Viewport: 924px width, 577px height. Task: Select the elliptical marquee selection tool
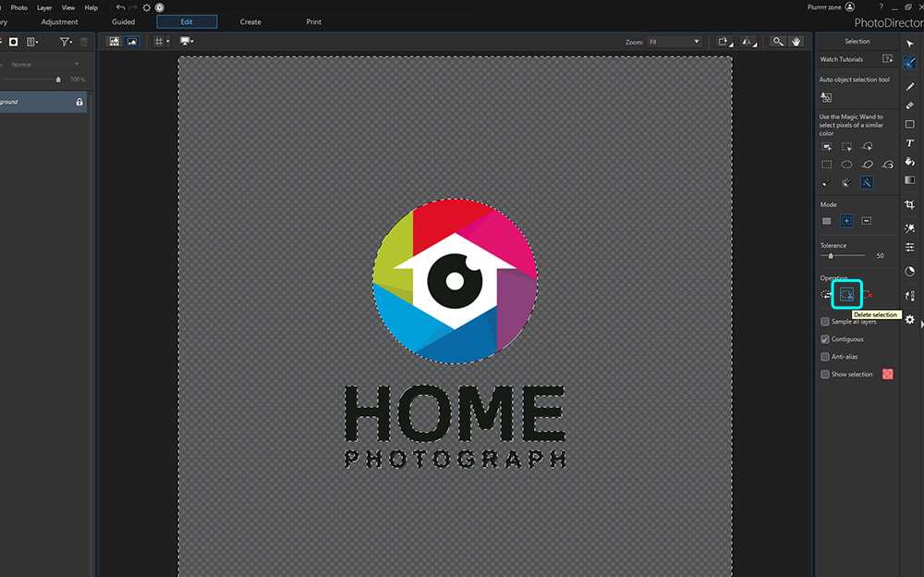coord(846,165)
